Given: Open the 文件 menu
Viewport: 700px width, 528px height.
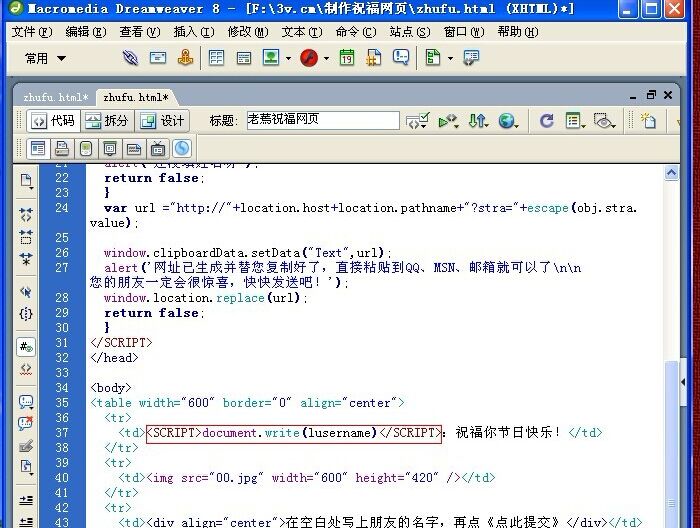Looking at the screenshot, I should (32, 32).
